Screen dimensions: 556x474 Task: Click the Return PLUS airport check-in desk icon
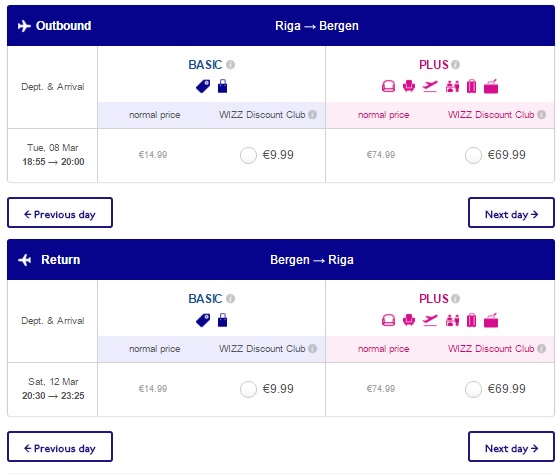[x=452, y=320]
